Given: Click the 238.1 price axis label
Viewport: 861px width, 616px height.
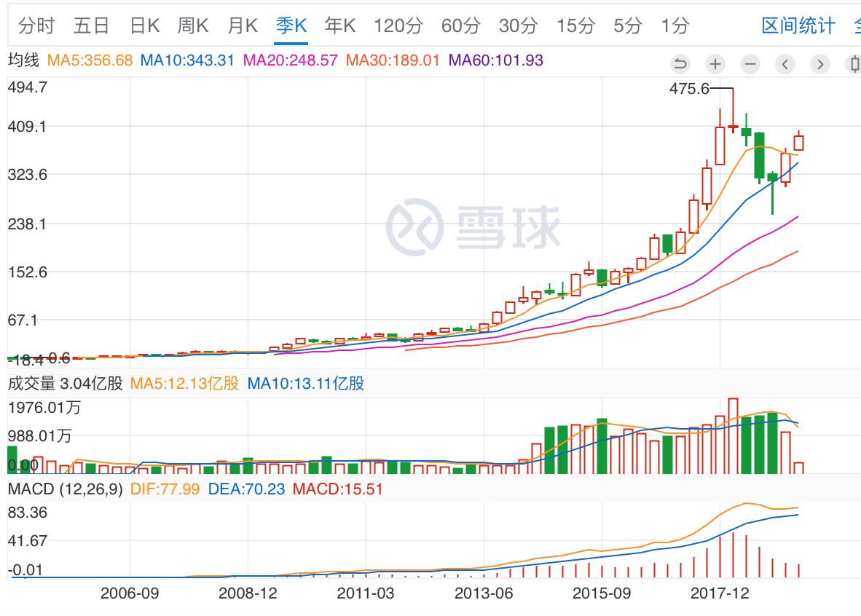Looking at the screenshot, I should (x=28, y=224).
